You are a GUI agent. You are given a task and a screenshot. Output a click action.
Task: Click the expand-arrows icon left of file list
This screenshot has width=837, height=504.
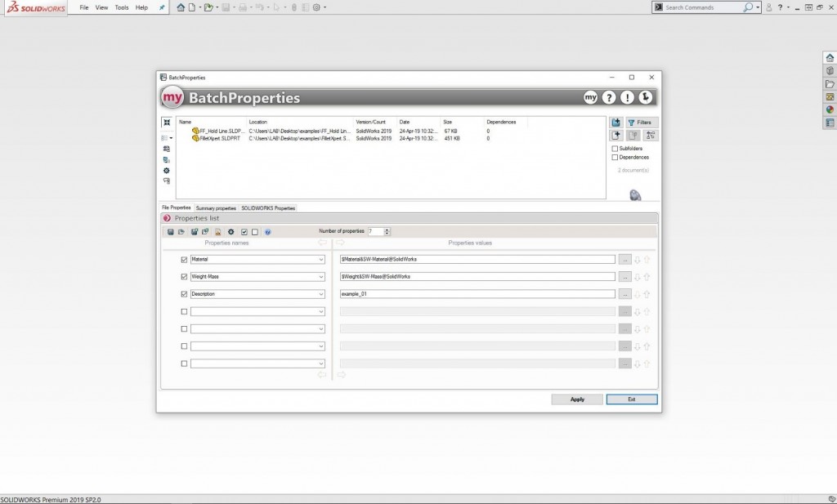coord(167,123)
